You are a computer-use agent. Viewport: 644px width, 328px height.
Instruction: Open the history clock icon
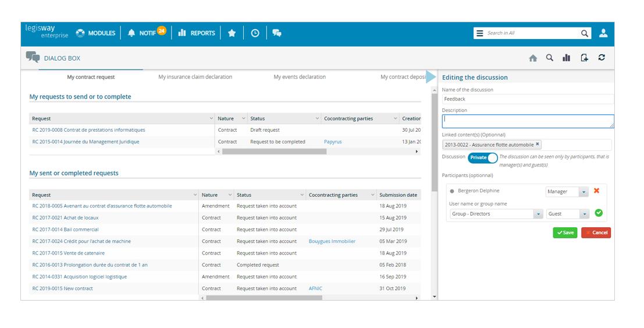click(x=255, y=33)
